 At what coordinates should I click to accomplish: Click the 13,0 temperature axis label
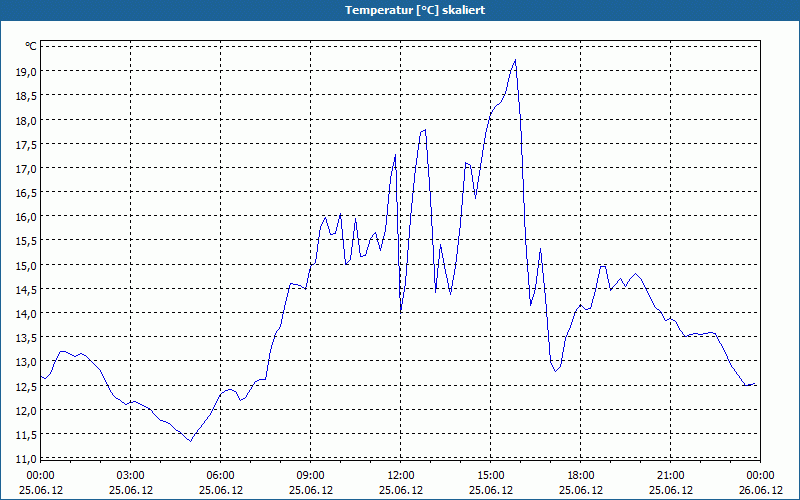pos(27,362)
